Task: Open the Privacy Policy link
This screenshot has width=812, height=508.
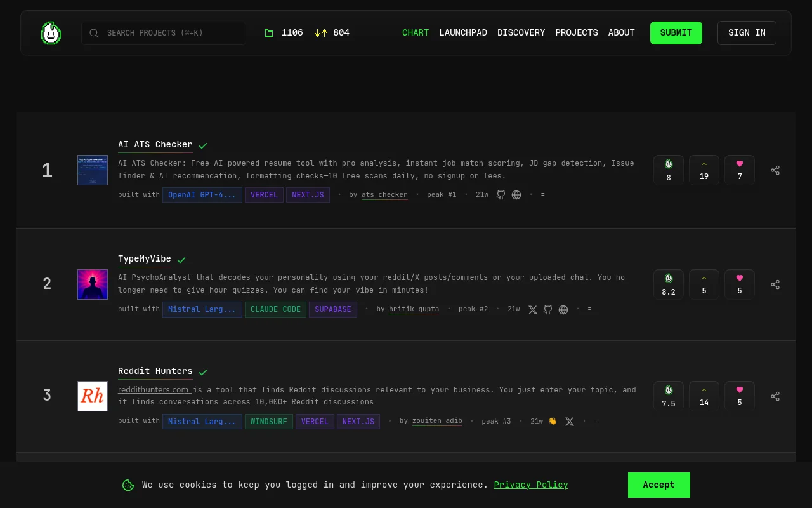Action: [x=531, y=485]
